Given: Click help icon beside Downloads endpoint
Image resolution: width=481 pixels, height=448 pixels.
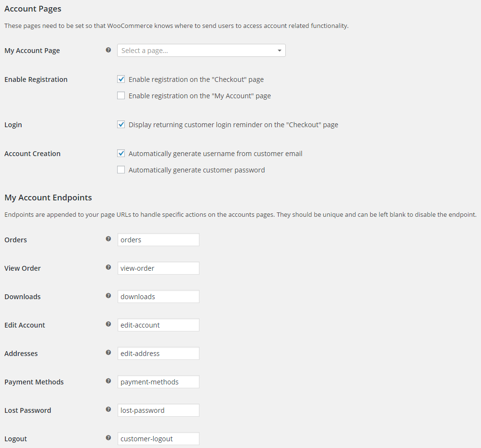Looking at the screenshot, I should click(x=108, y=296).
